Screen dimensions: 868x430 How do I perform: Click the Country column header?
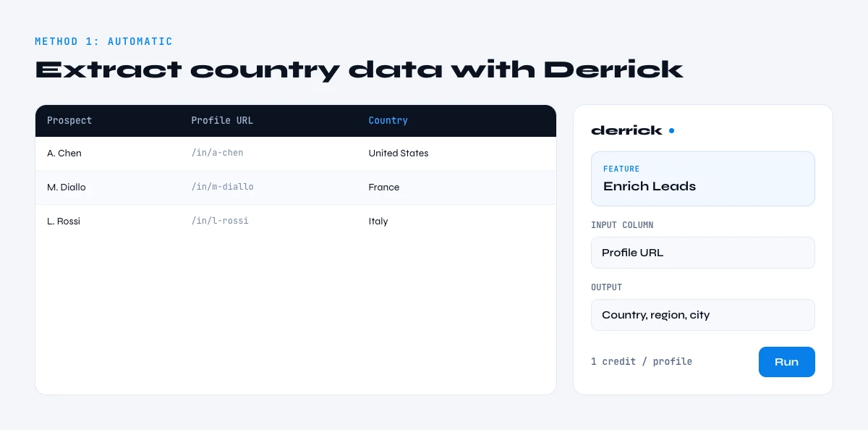click(388, 121)
